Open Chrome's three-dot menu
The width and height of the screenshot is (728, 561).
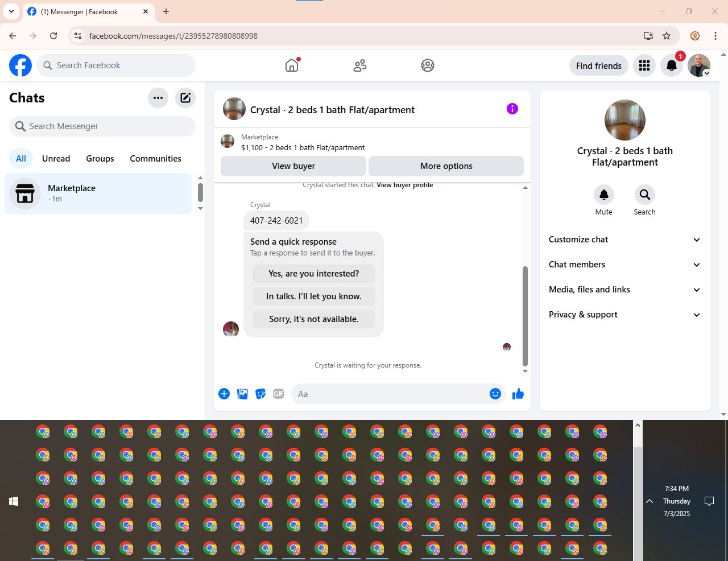(x=715, y=36)
